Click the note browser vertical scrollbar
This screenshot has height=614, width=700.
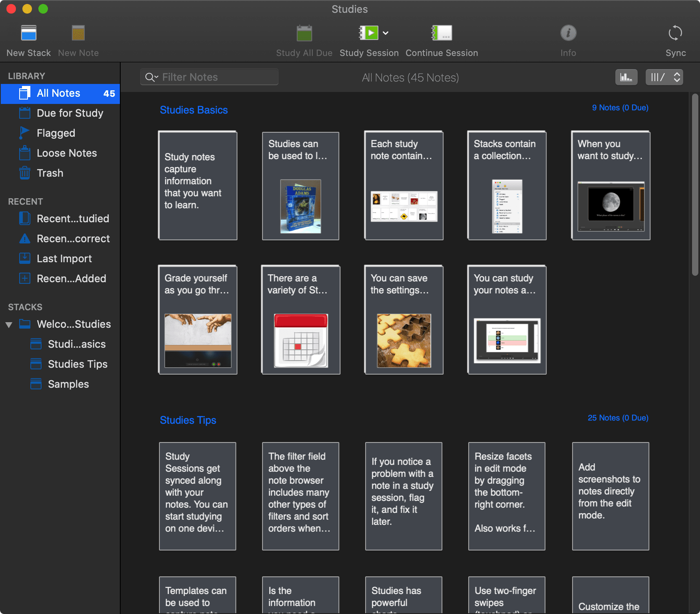click(695, 185)
